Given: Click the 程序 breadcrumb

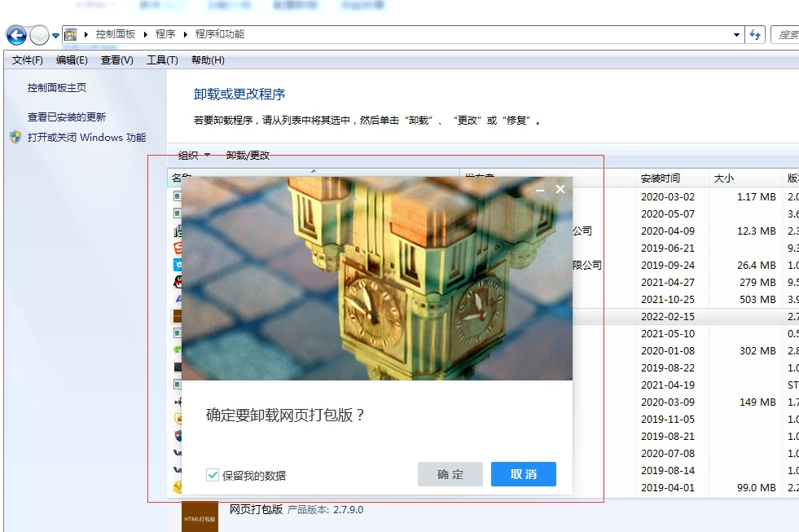Looking at the screenshot, I should (165, 34).
